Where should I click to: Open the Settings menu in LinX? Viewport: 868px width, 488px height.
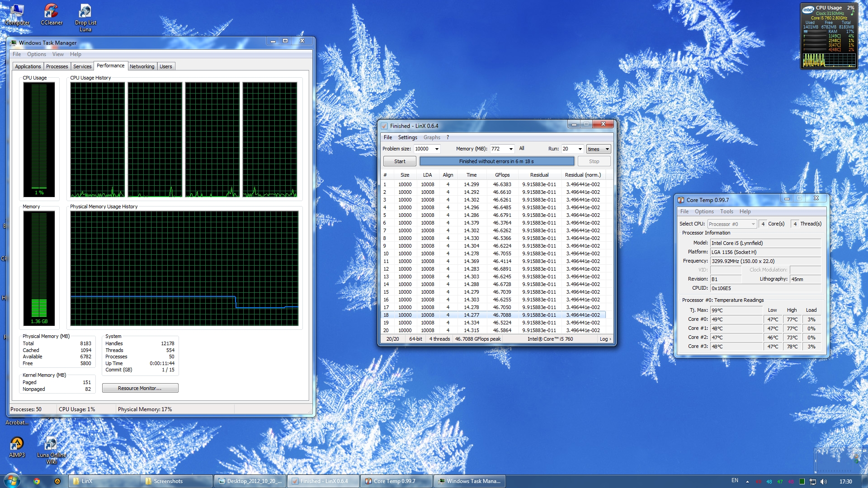[x=407, y=137]
